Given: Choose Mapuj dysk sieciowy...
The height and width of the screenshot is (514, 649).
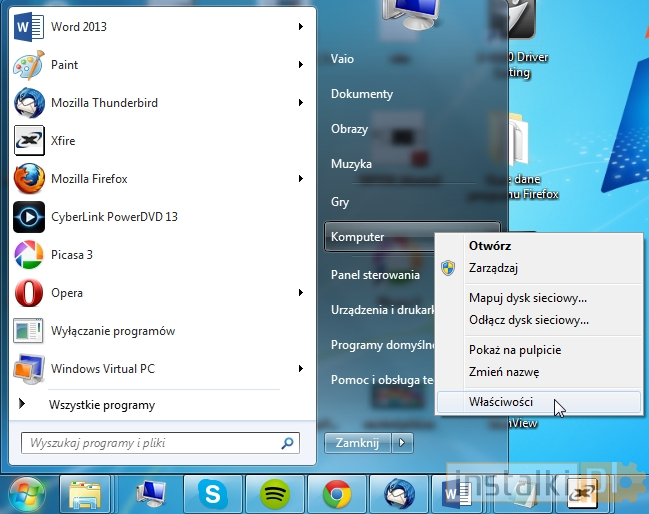Looking at the screenshot, I should click(539, 298).
